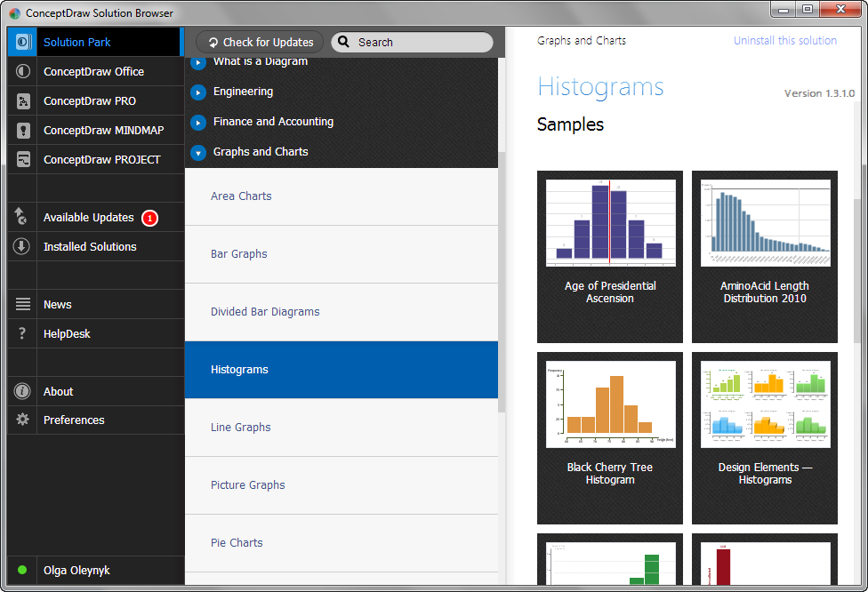Click the ConceptDraw MINDMAP icon

pos(23,131)
